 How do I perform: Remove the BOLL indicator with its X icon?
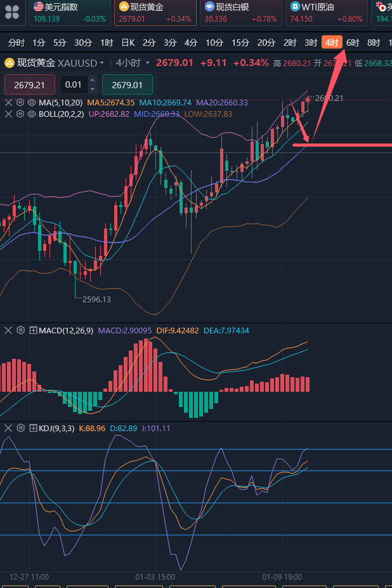[8, 114]
